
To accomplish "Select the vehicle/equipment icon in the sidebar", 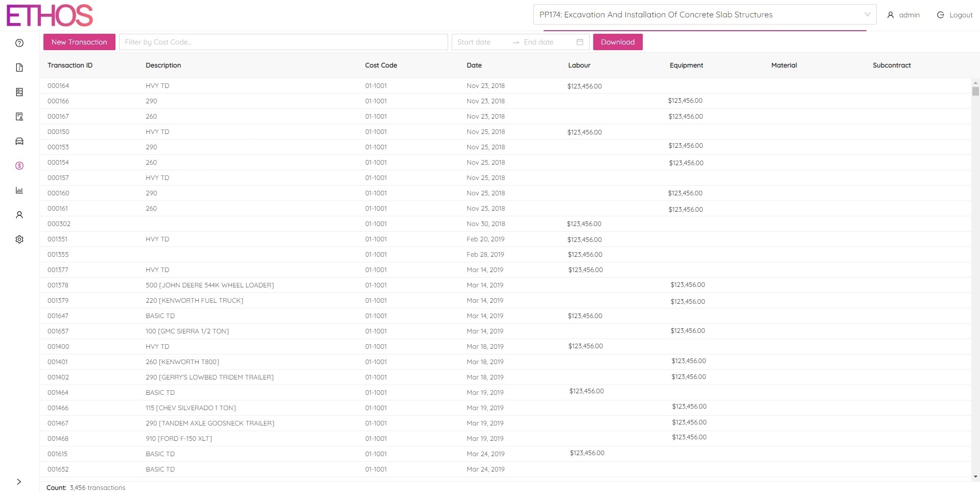I will pos(19,141).
